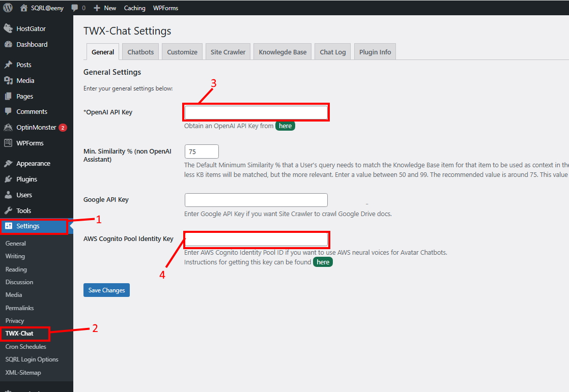569x392 pixels.
Task: Open the Appearance paintbrush icon
Action: 8,163
